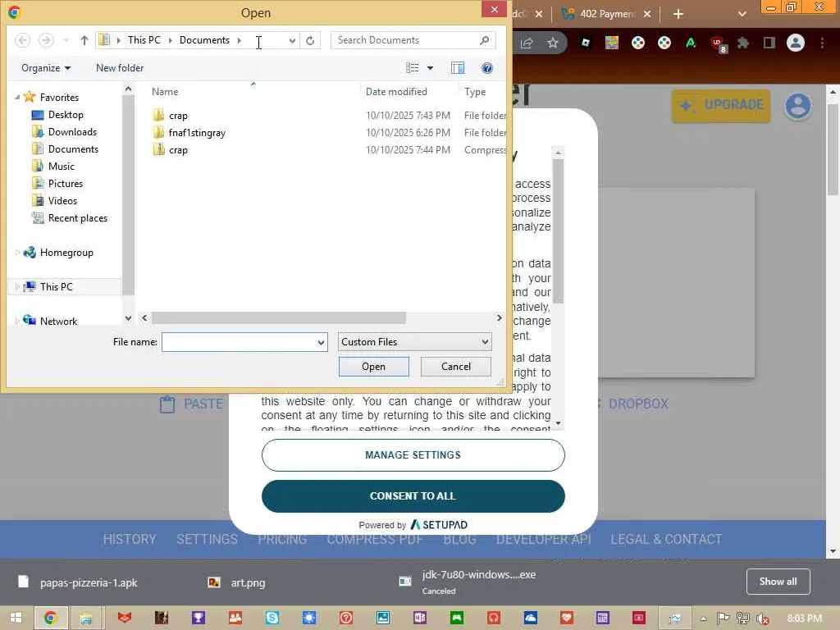Open Pictures in navigation pane
The width and height of the screenshot is (840, 630).
coord(66,183)
